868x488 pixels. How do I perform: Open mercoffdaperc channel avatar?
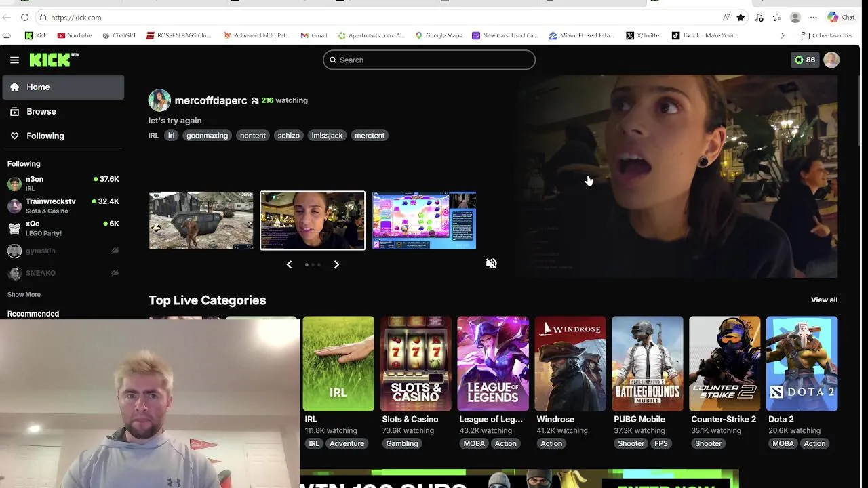(x=159, y=100)
